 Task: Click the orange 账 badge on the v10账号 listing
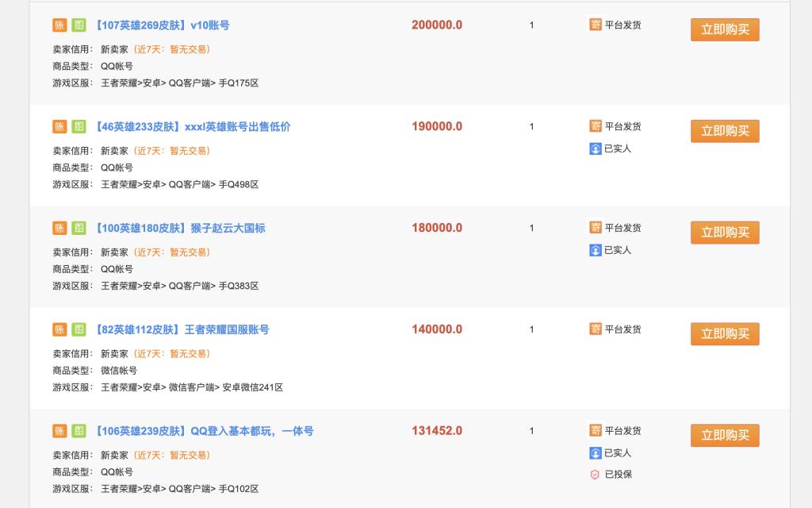[x=59, y=25]
